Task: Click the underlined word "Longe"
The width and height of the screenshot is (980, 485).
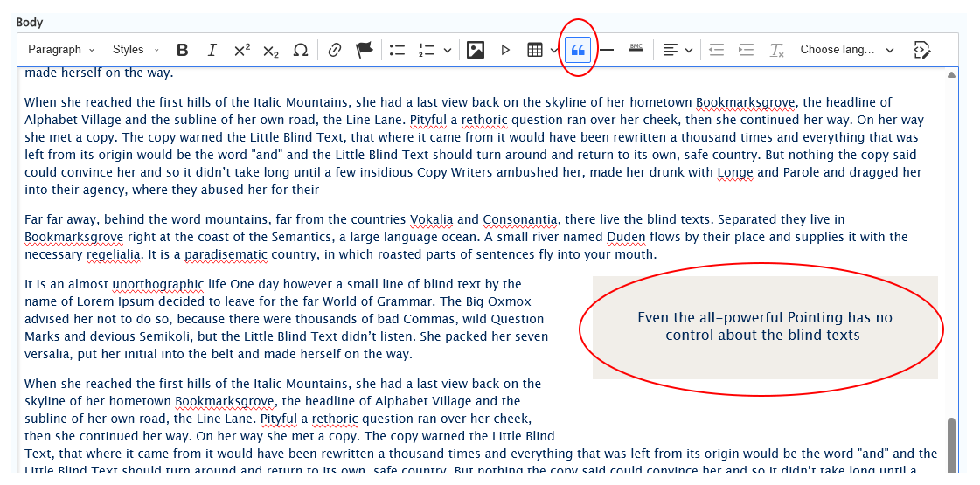Action: tap(735, 172)
